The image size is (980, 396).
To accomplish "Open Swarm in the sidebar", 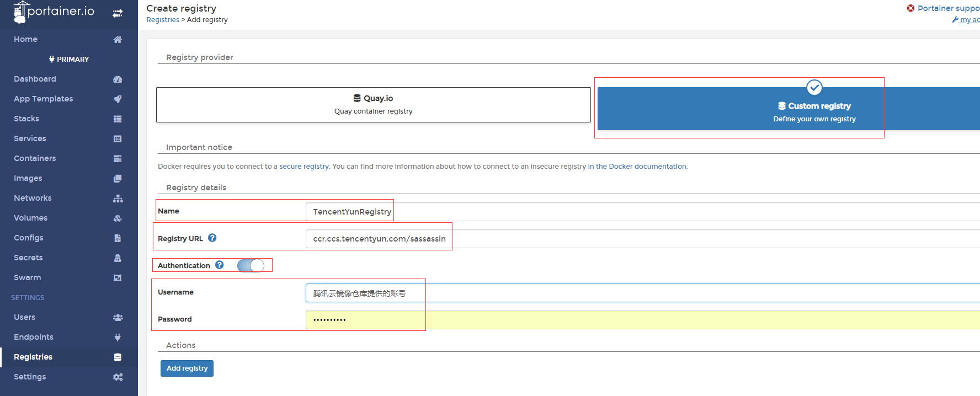I will [x=28, y=278].
